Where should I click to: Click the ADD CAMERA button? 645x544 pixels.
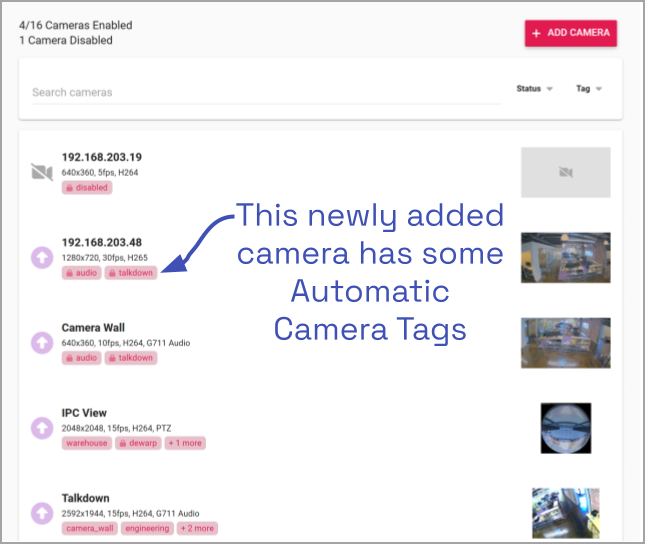coord(571,33)
